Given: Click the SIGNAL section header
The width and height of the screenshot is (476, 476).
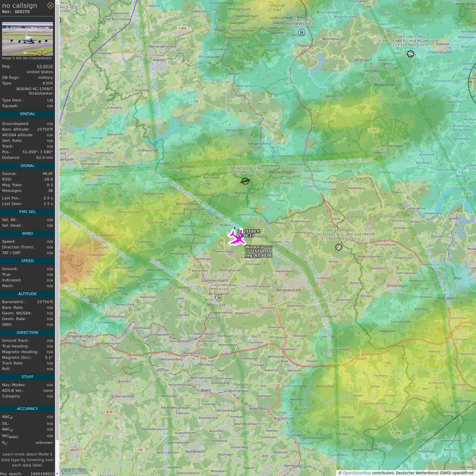Looking at the screenshot, I should pos(27,166).
